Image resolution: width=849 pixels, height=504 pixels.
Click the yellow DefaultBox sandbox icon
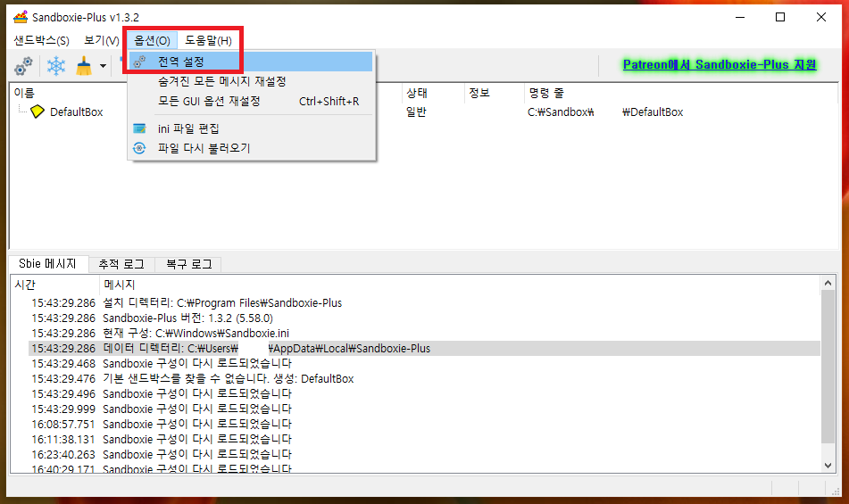37,112
